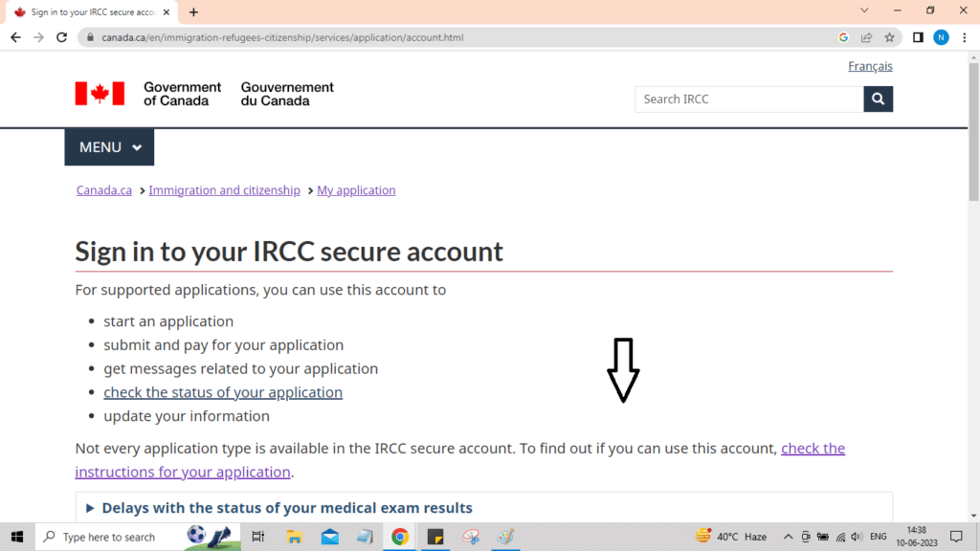This screenshot has height=551, width=980.
Task: Go back using the browser back arrow
Action: tap(15, 37)
